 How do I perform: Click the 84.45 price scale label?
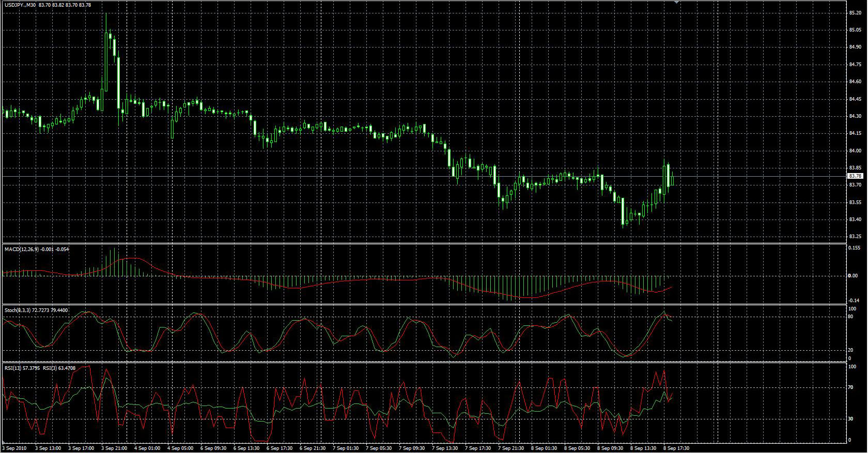pyautogui.click(x=855, y=99)
